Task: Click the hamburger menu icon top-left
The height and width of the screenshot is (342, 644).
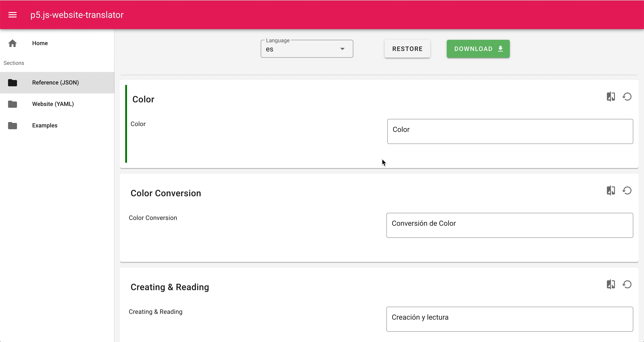Action: 12,15
